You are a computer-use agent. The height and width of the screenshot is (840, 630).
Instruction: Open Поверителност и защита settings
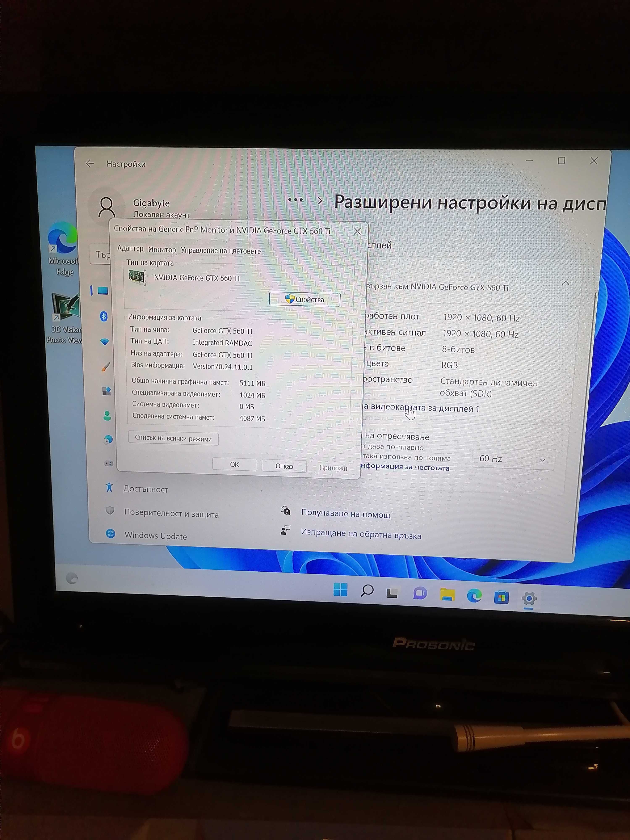coord(171,514)
